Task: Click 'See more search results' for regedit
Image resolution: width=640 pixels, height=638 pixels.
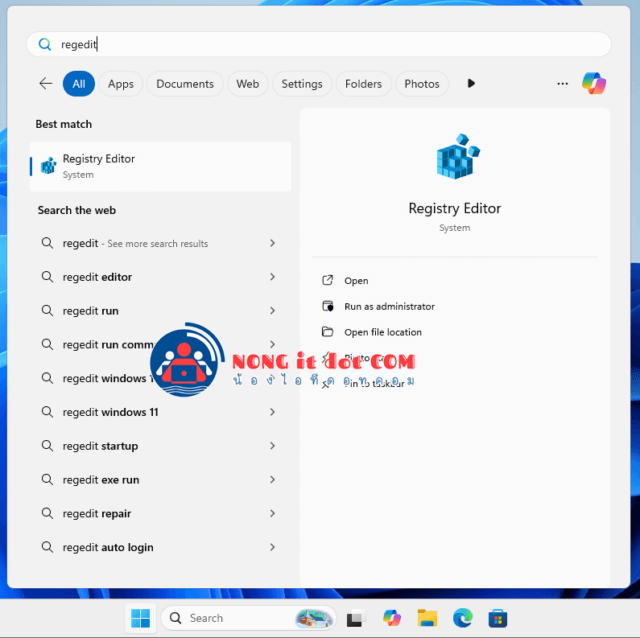Action: [158, 244]
